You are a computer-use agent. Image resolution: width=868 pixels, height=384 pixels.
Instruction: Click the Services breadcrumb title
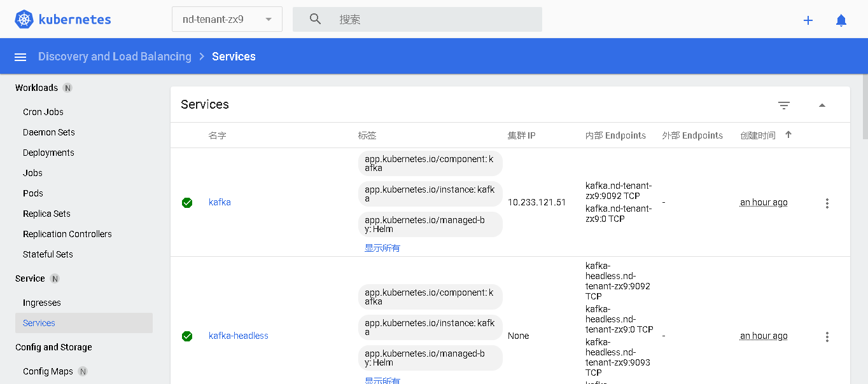click(x=234, y=57)
